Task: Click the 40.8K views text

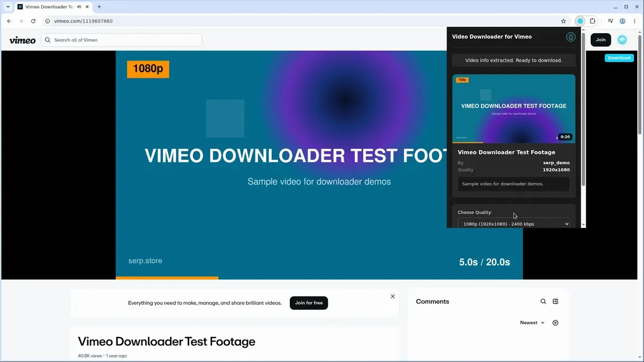Action: [90, 356]
